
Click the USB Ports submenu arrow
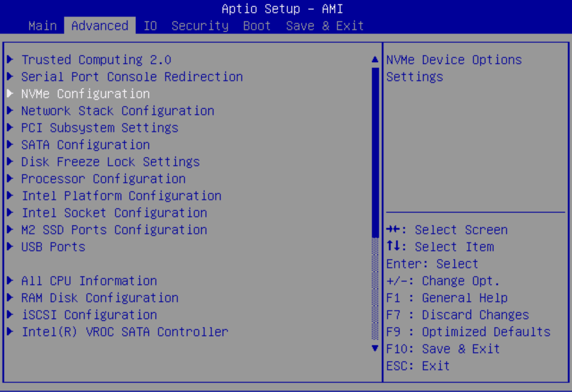click(x=10, y=246)
